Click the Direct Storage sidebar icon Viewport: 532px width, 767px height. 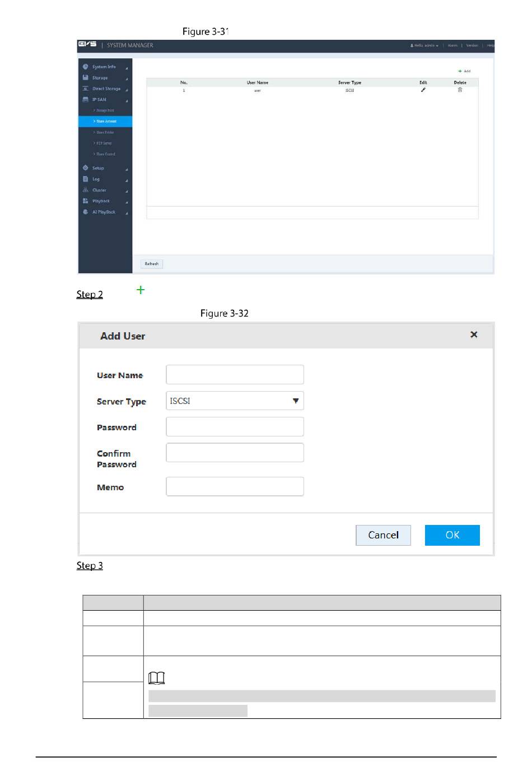click(86, 89)
